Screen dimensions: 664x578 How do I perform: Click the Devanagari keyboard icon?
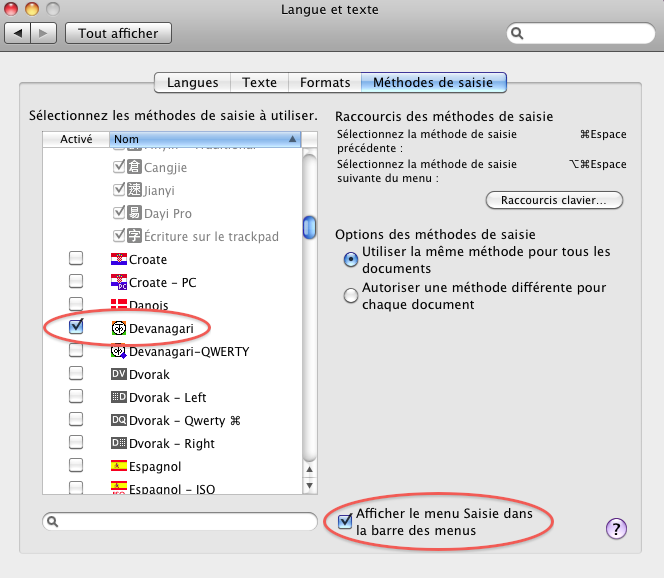tap(118, 328)
